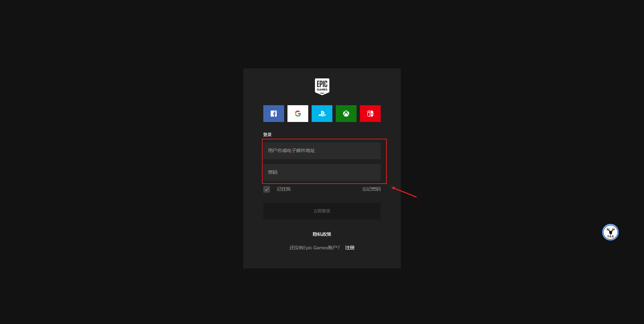
Task: Click the 立即登录 login button
Action: coord(322,211)
